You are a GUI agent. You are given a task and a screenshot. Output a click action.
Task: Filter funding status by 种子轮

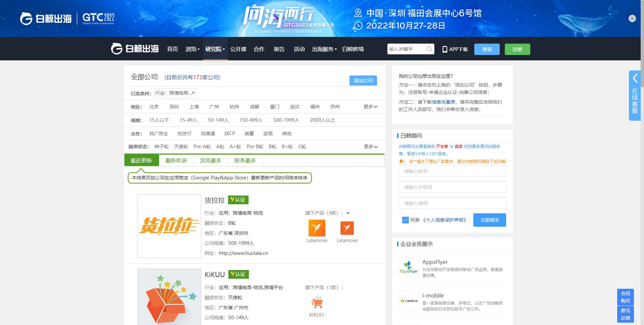pos(162,147)
